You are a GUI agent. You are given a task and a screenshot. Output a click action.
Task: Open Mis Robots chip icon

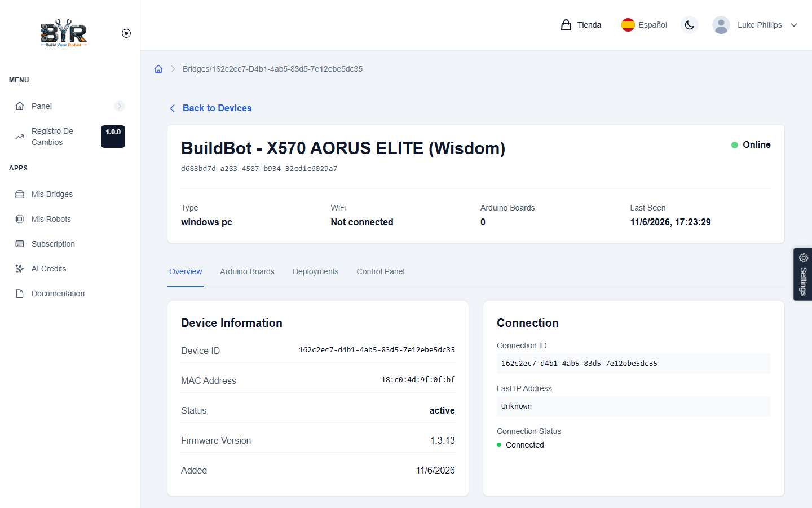tap(20, 219)
